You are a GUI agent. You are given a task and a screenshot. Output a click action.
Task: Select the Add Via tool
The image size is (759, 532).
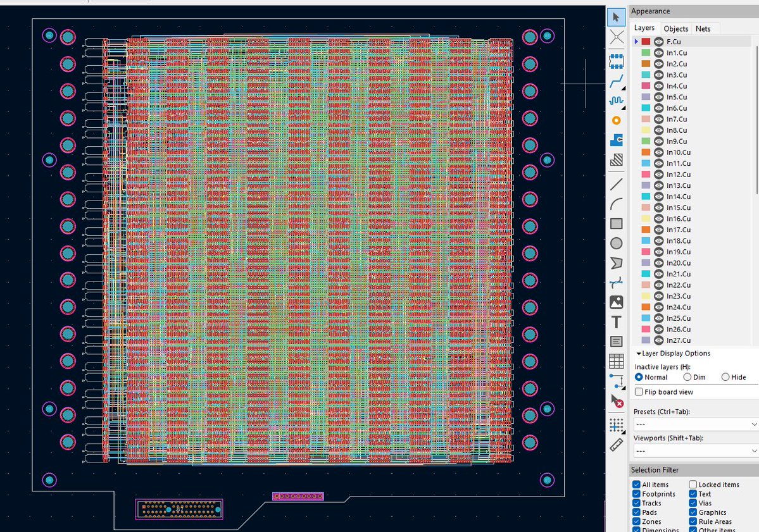616,120
